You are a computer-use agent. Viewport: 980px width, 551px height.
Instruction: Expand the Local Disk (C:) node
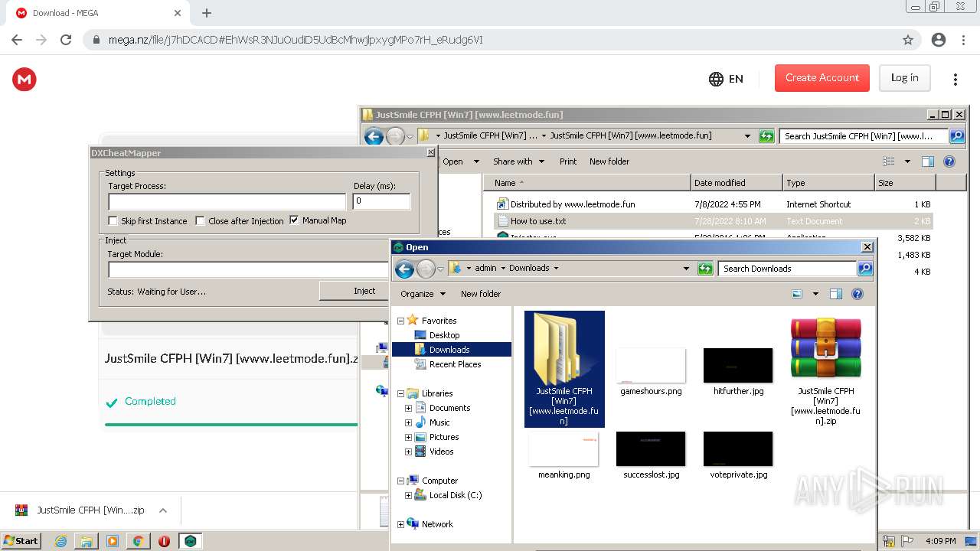(409, 495)
